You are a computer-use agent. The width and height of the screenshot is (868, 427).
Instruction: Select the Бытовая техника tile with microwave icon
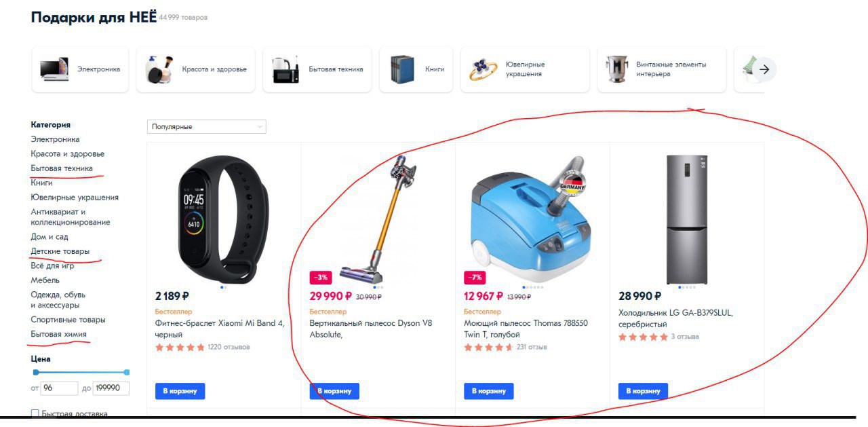(285, 69)
